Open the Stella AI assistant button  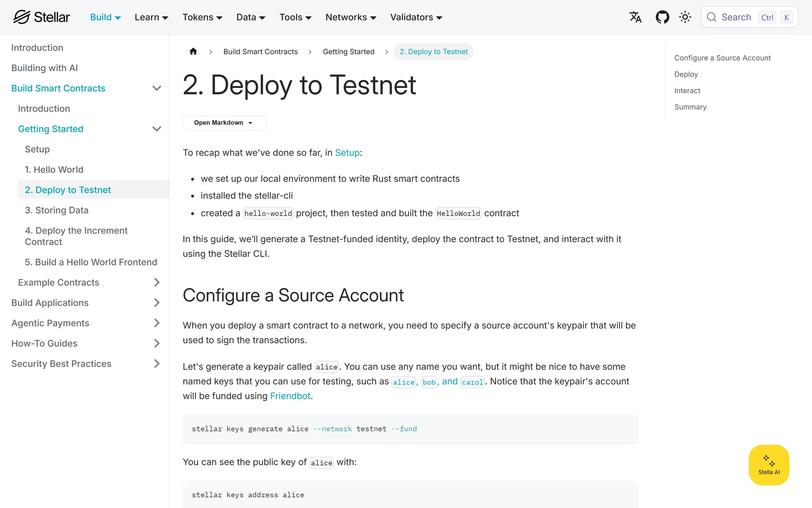tap(769, 465)
